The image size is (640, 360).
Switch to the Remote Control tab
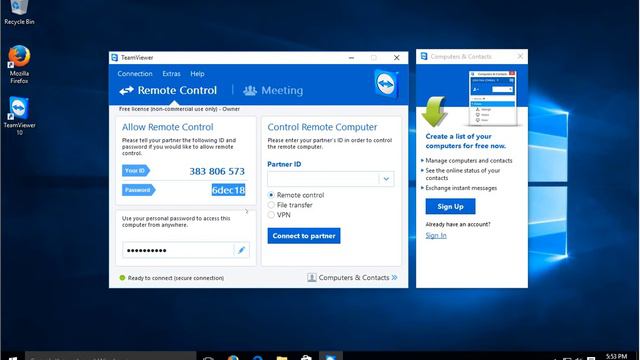point(168,90)
